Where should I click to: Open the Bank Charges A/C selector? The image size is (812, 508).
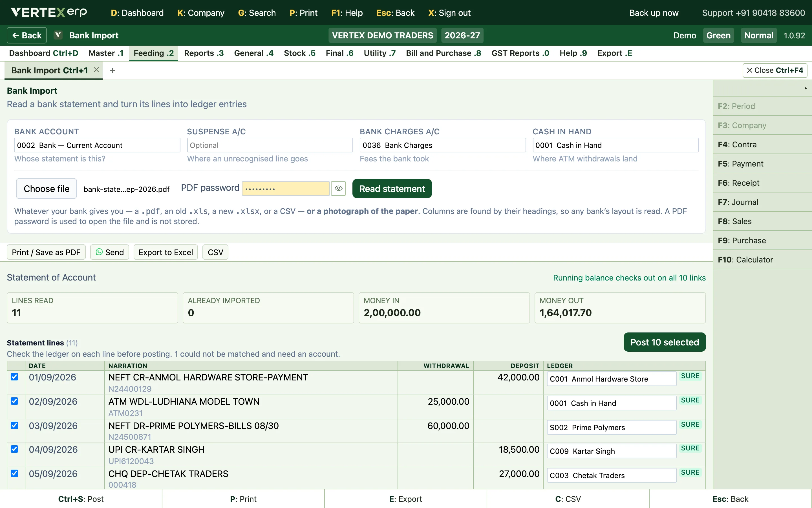point(443,145)
